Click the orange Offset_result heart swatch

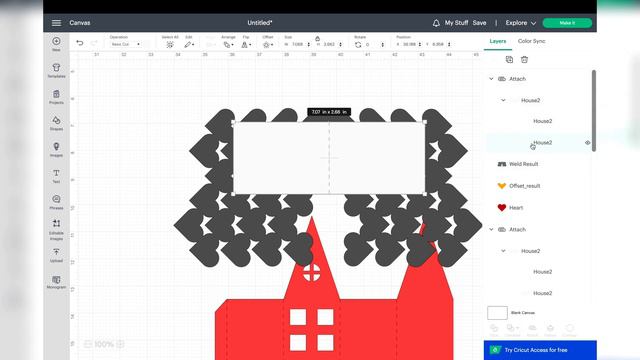tap(502, 186)
